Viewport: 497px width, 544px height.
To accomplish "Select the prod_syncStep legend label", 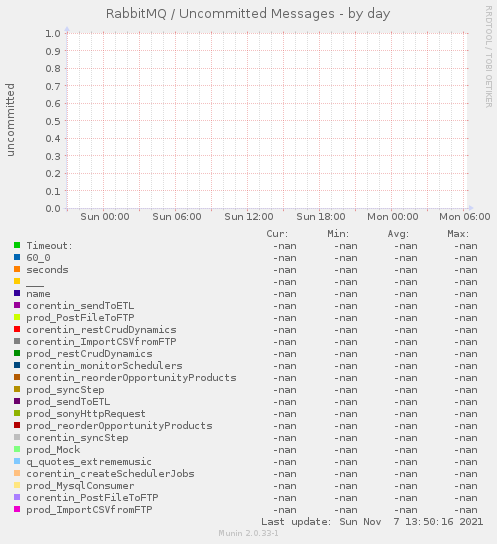I will [x=65, y=390].
